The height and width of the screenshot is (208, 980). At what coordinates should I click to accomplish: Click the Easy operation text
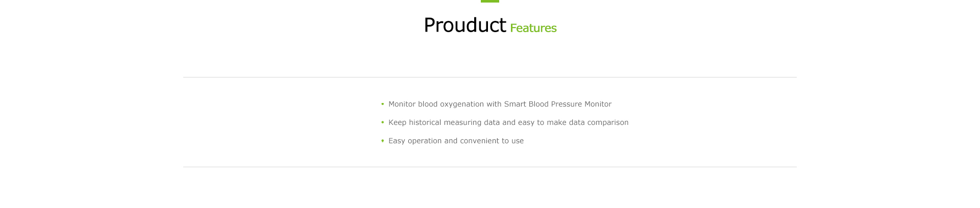click(415, 141)
